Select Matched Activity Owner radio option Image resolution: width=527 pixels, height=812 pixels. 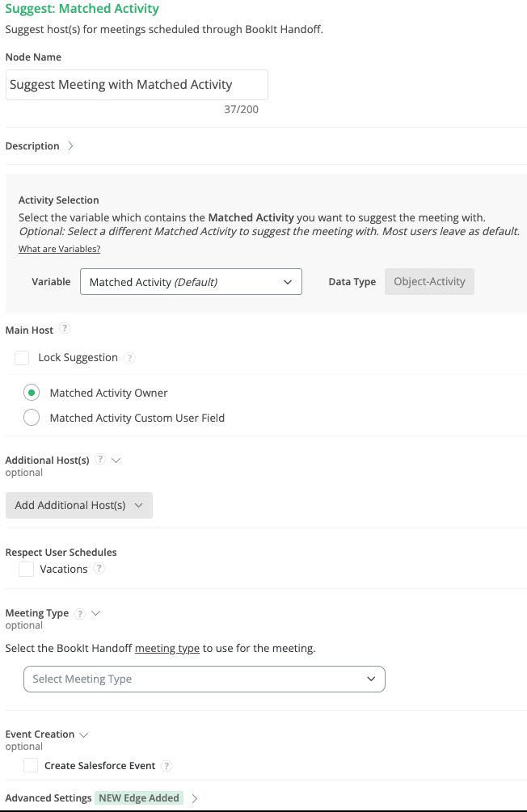click(x=32, y=393)
